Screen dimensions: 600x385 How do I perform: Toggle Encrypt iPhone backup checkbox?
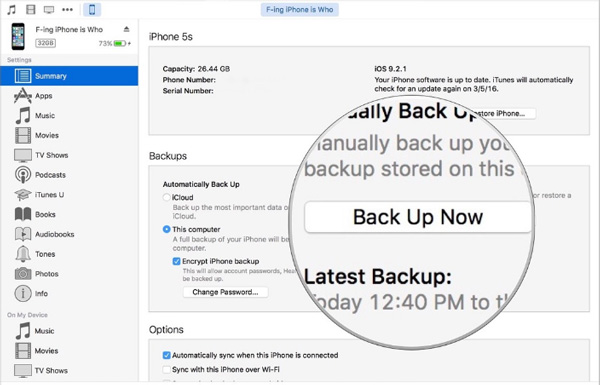(x=176, y=261)
